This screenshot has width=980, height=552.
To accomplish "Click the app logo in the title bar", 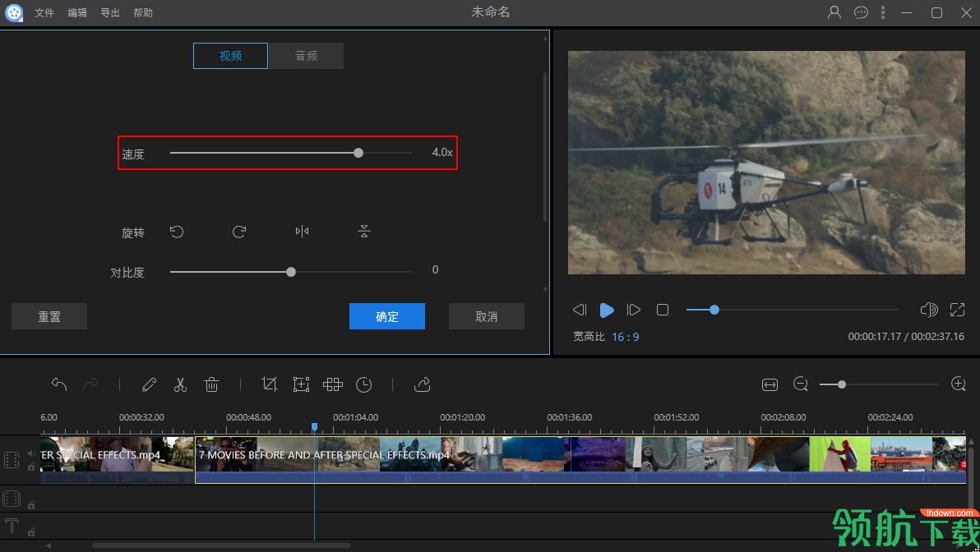I will tap(14, 12).
